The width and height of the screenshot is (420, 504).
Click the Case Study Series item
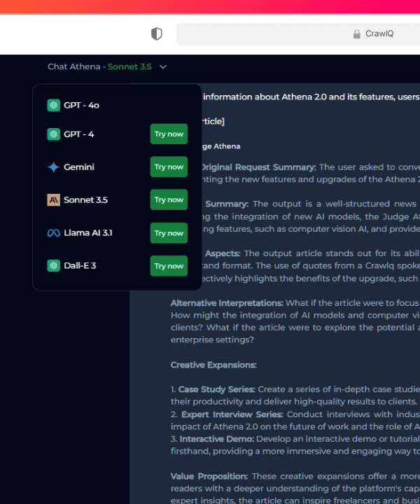click(x=216, y=390)
